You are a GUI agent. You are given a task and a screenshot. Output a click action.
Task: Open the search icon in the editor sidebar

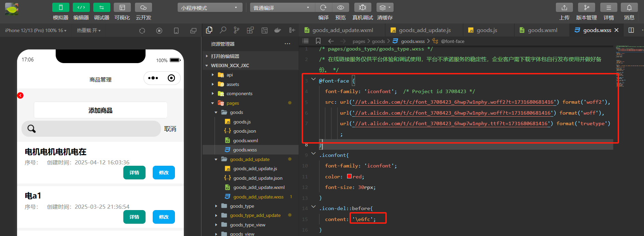point(223,30)
